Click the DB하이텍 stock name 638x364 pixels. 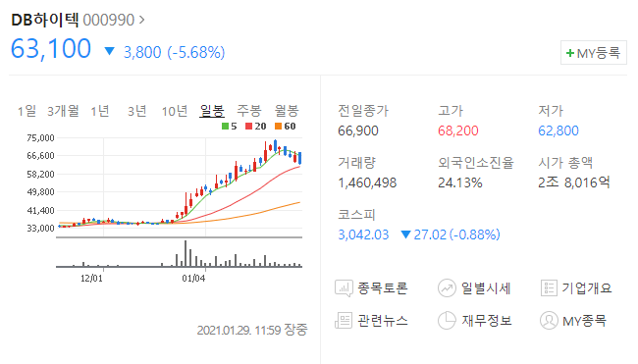coord(45,20)
